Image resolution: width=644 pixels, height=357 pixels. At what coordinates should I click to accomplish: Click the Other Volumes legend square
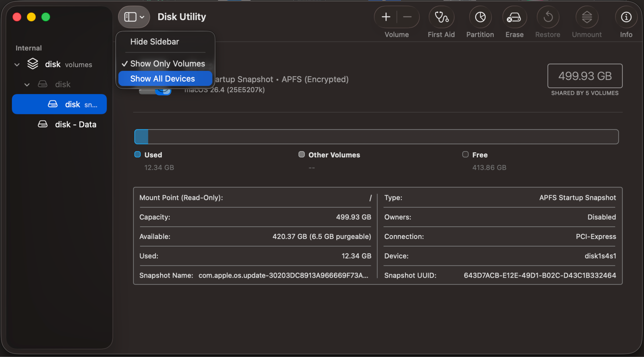(302, 154)
